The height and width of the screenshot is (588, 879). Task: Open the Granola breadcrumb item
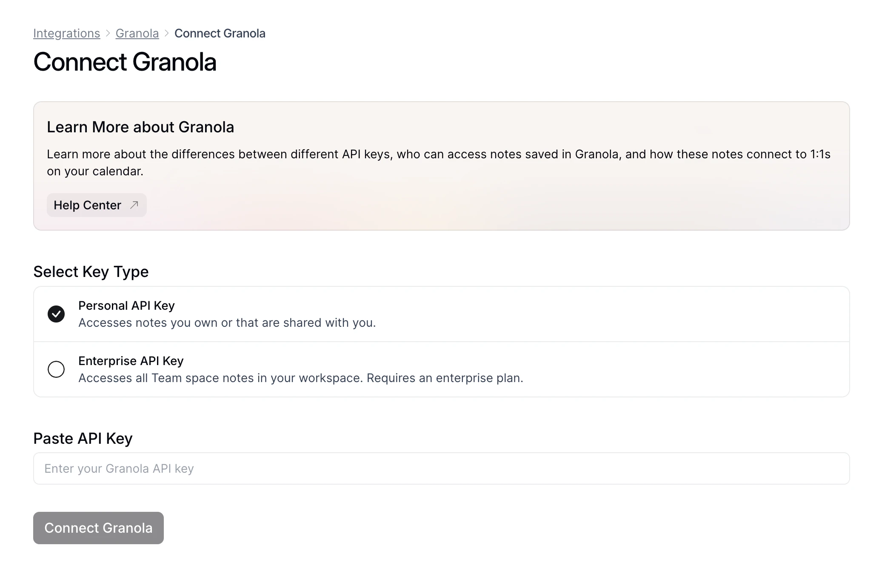137,33
